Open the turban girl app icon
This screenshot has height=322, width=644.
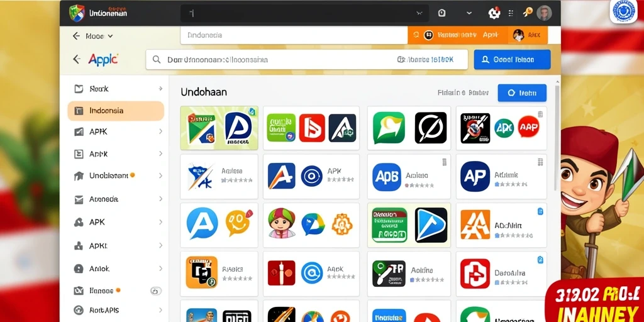point(282,223)
